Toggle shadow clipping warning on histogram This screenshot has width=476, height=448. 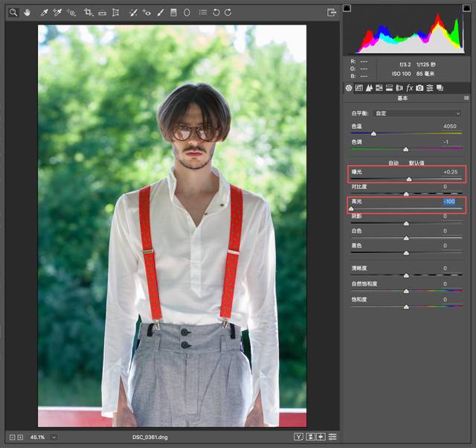point(347,8)
